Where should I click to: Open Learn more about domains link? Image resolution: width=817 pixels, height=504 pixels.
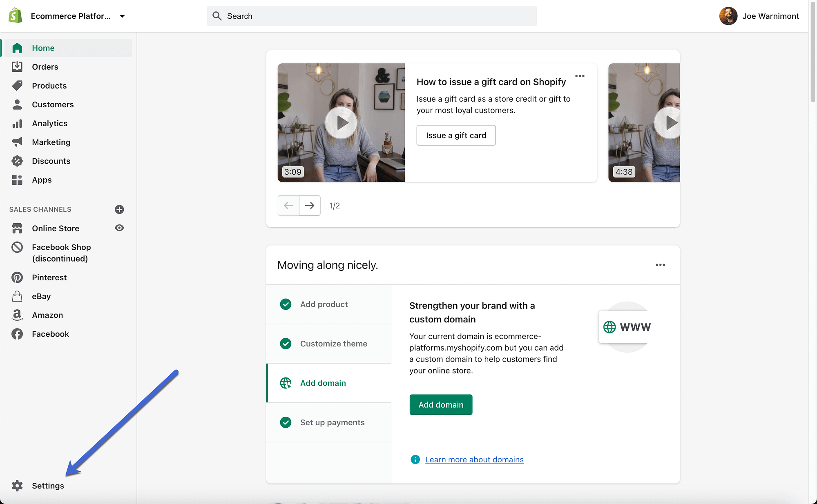[474, 460]
